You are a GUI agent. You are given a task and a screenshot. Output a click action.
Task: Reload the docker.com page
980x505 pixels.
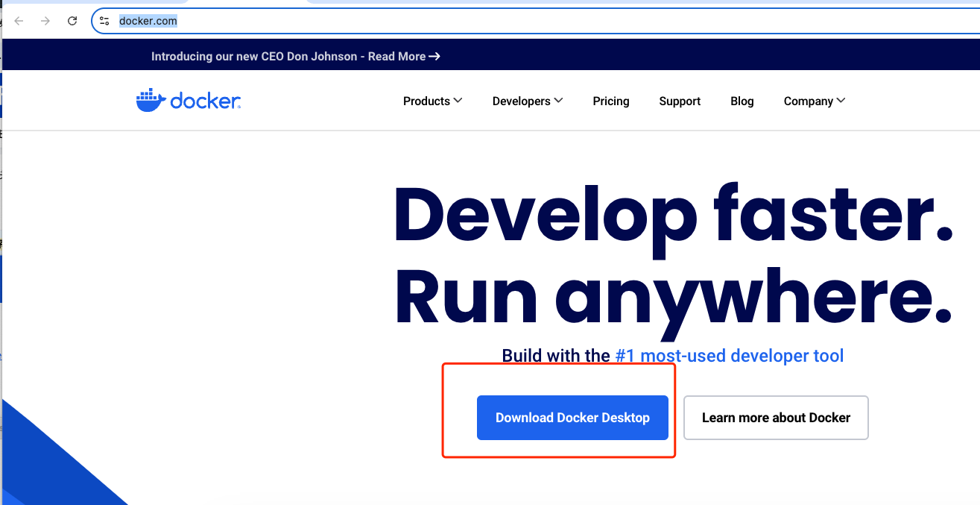click(72, 21)
